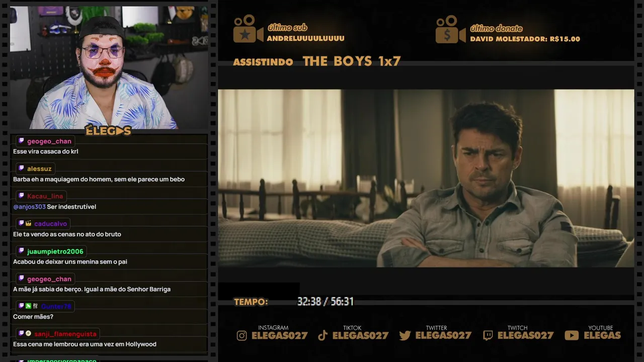
Task: Click Twitch badge beside Kacau_lina
Action: [21, 196]
